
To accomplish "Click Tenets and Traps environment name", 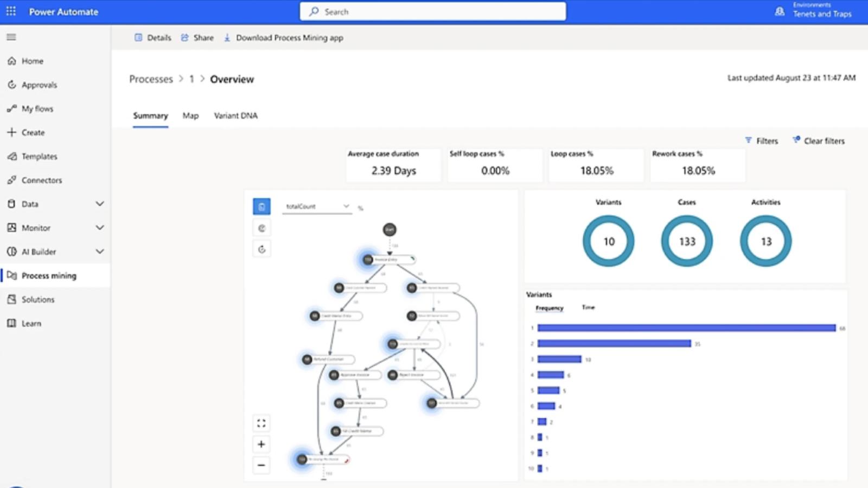I will point(822,14).
